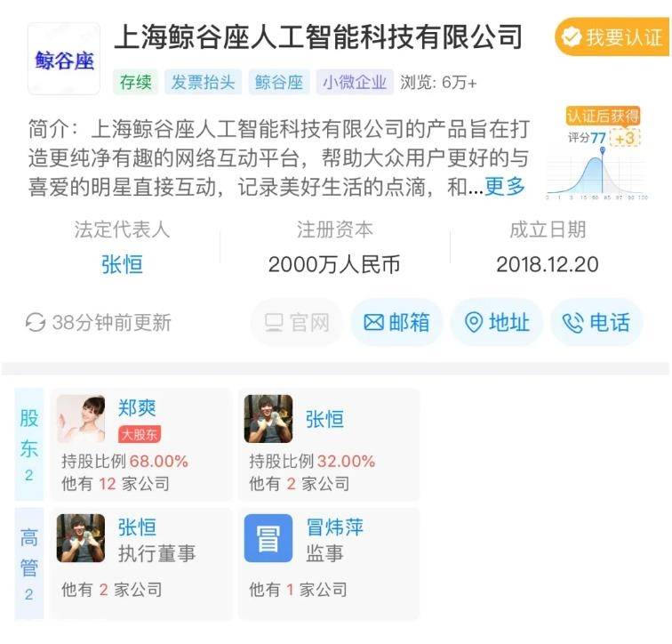Open supervisor 冒炜萍's name link
672x644 pixels.
pos(335,527)
